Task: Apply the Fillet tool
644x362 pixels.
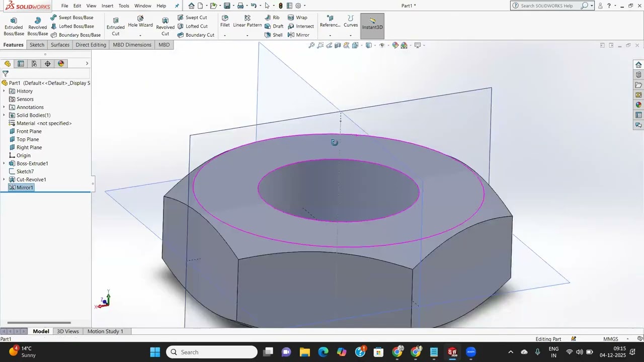Action: 225,22
